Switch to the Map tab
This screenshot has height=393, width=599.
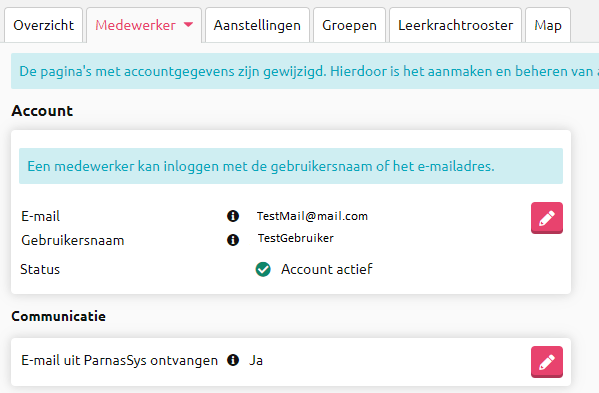click(x=548, y=25)
